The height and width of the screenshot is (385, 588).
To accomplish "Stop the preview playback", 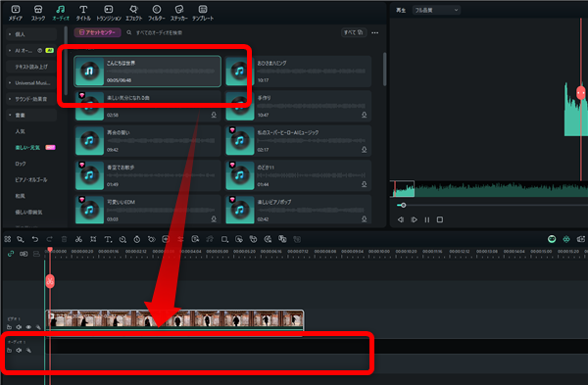I will [x=440, y=219].
